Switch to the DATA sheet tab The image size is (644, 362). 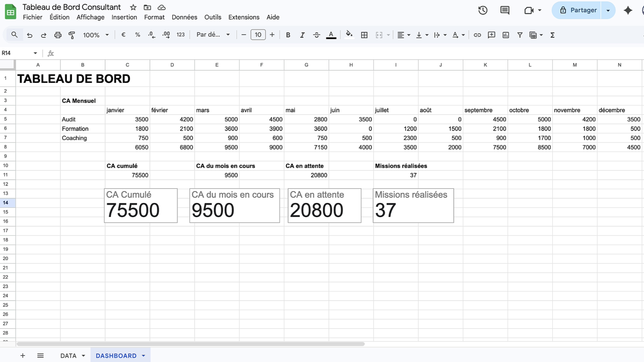pos(68,356)
